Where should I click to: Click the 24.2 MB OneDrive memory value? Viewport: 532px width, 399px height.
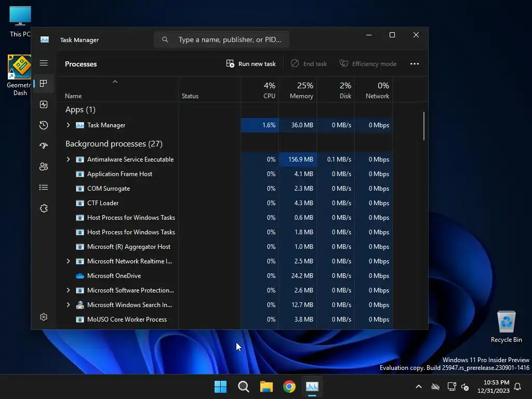pyautogui.click(x=302, y=276)
